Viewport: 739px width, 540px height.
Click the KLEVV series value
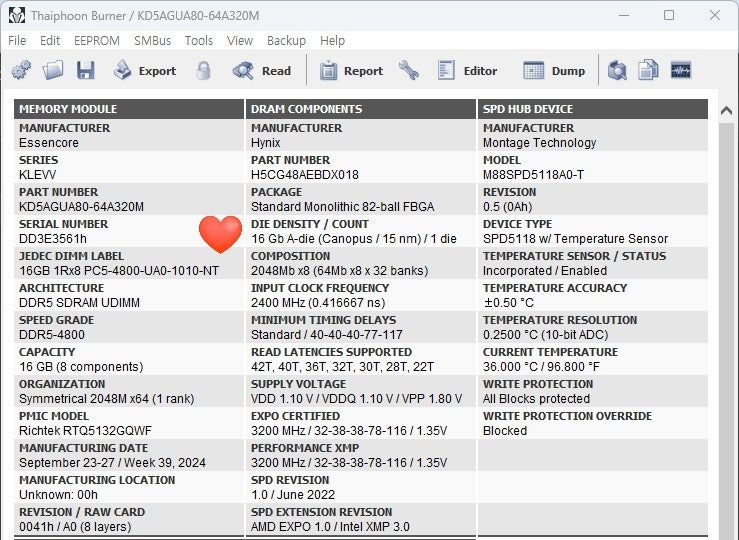click(x=37, y=175)
